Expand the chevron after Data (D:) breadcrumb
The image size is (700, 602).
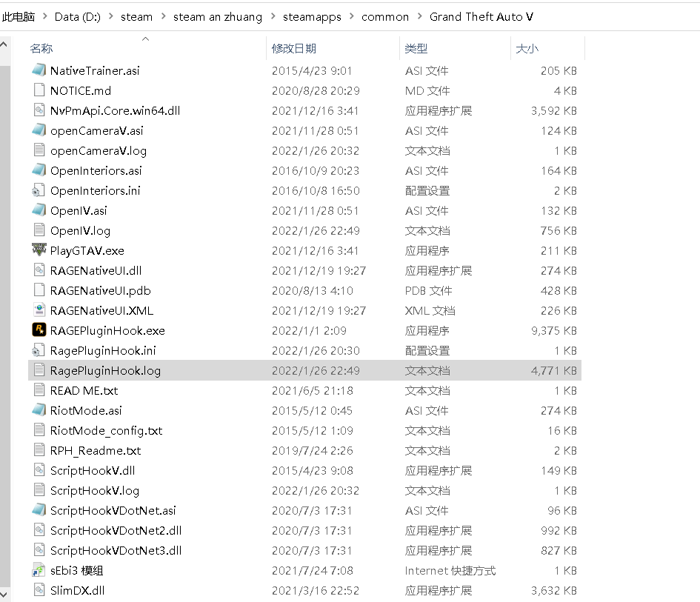(110, 16)
